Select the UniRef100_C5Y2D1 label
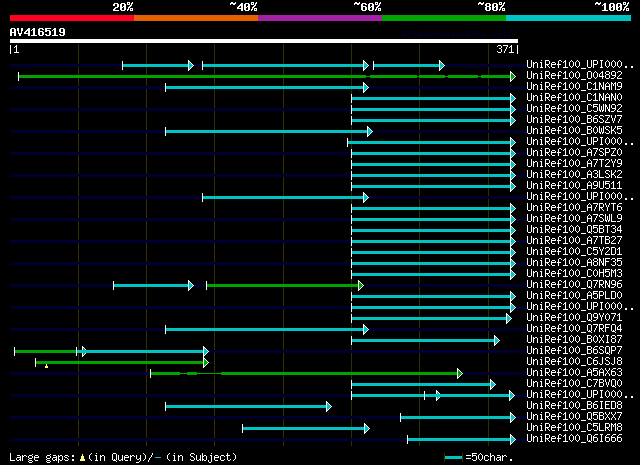640x465 pixels. pyautogui.click(x=574, y=251)
